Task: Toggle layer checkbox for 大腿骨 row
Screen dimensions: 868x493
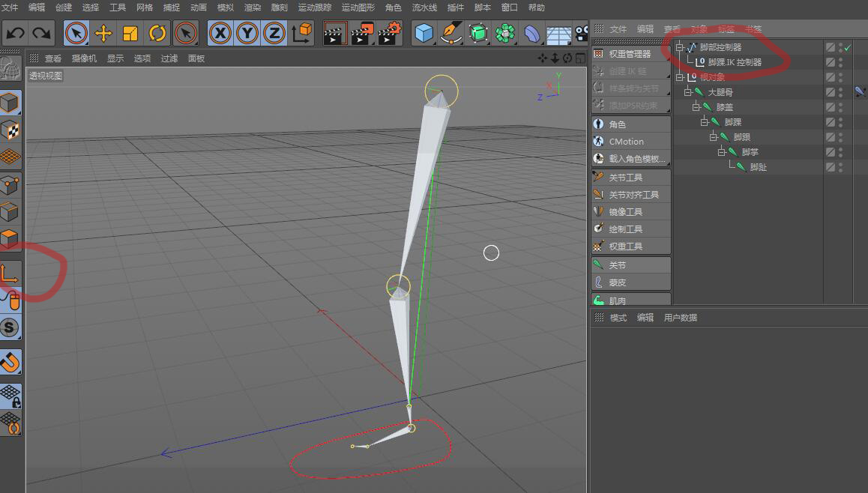Action: pyautogui.click(x=831, y=92)
